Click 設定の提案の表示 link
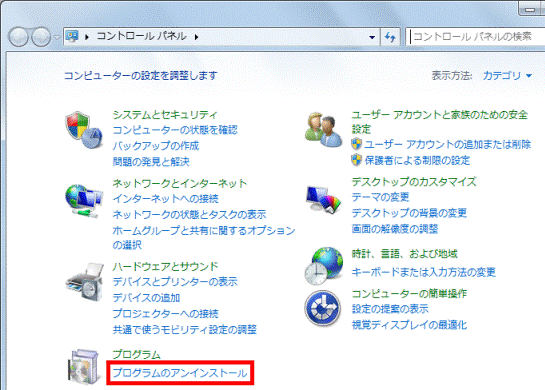545x390 pixels. tap(390, 309)
